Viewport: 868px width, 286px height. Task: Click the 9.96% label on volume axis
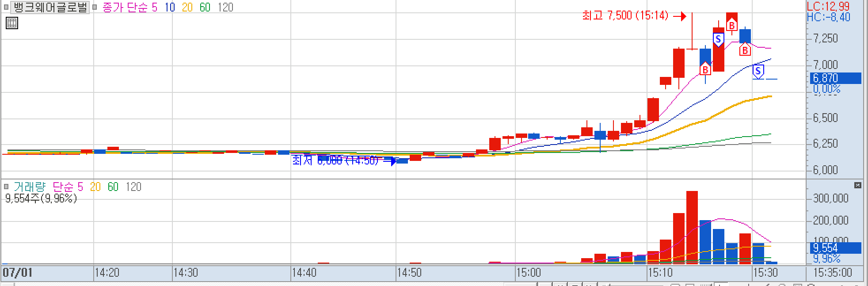(827, 259)
